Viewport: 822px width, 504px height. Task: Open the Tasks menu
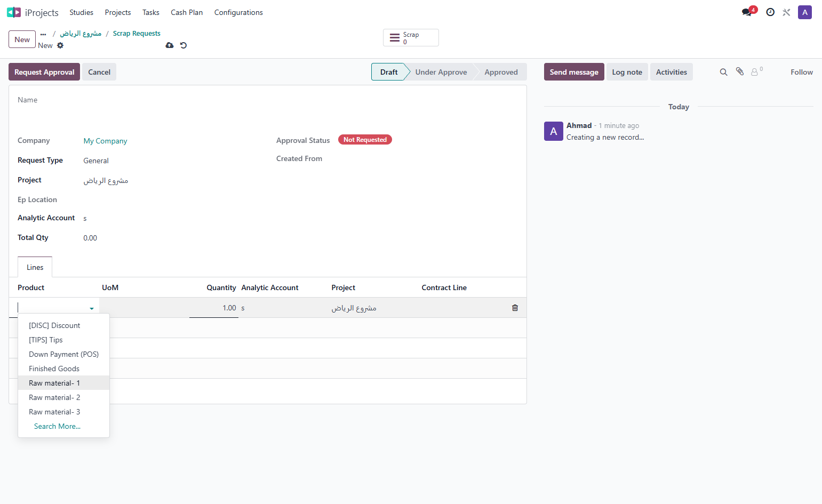(151, 12)
